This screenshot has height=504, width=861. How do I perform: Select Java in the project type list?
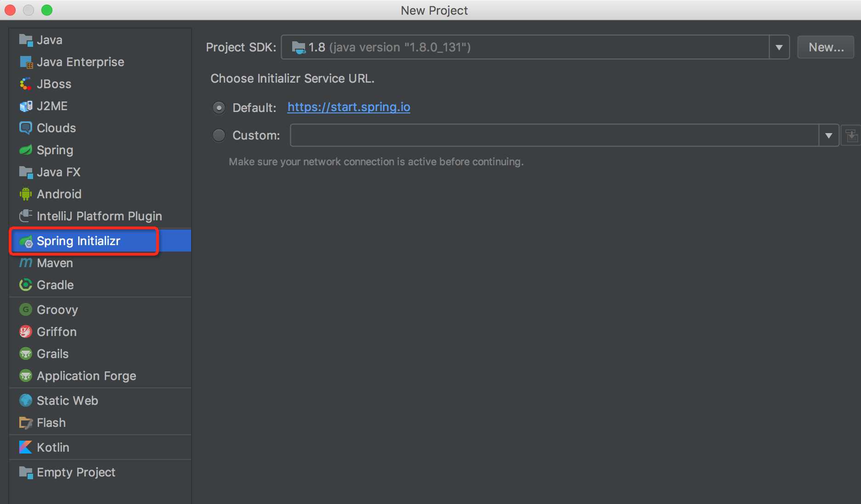click(100, 40)
